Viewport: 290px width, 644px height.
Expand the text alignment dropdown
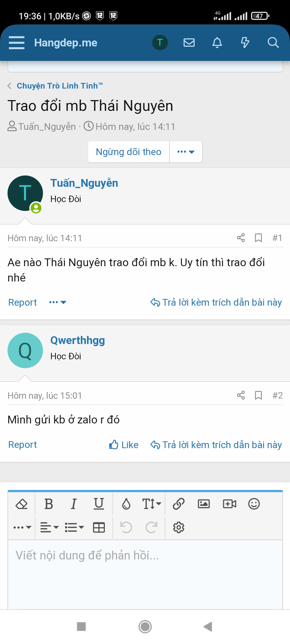(x=49, y=527)
